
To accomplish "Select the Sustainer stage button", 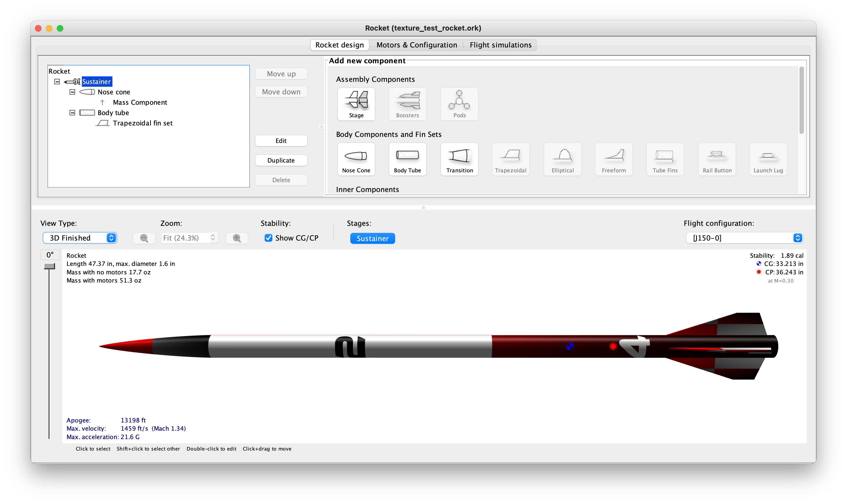I will 372,238.
